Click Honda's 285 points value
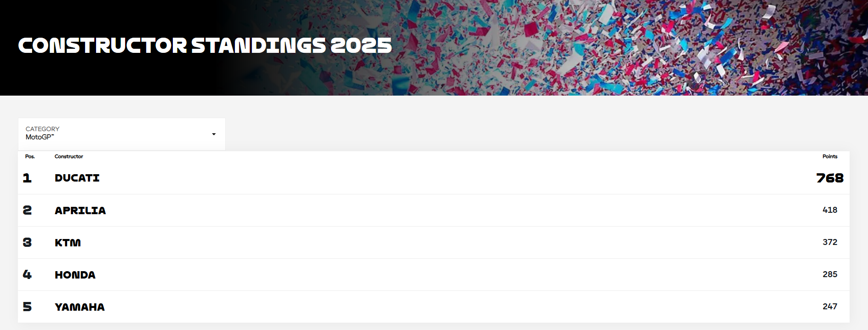Viewport: 868px width, 330px height. pyautogui.click(x=829, y=274)
